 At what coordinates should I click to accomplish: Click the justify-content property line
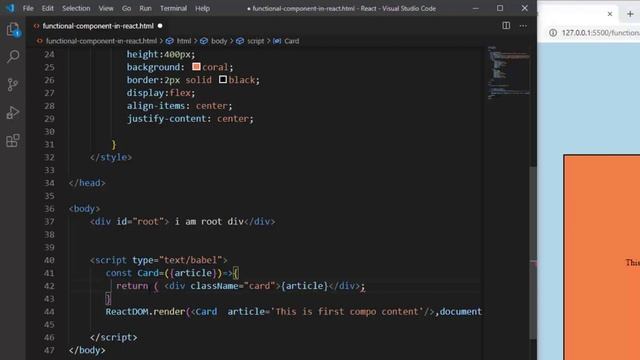pos(190,119)
